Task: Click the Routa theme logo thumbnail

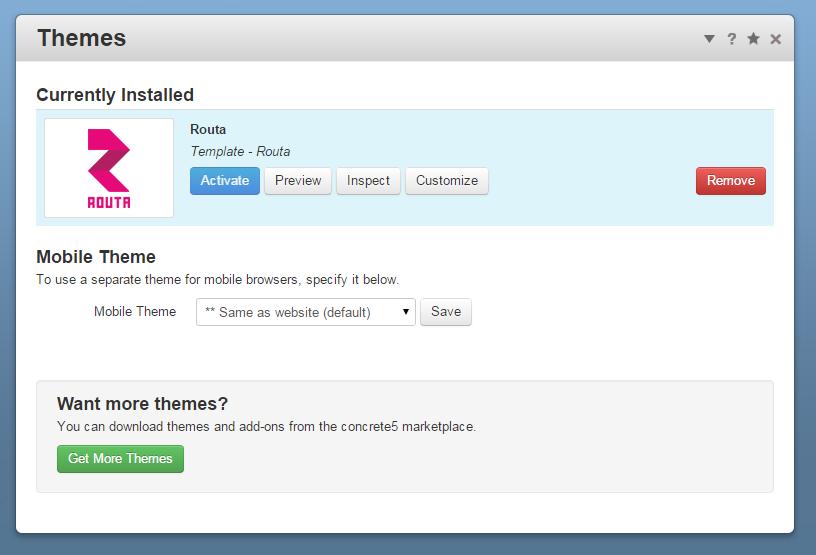Action: pos(109,168)
